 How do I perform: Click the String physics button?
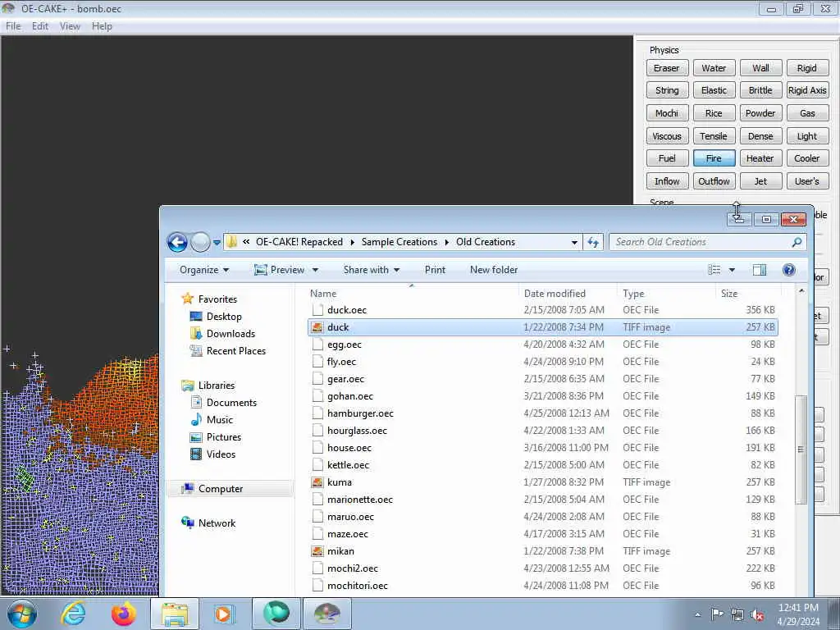pos(667,90)
